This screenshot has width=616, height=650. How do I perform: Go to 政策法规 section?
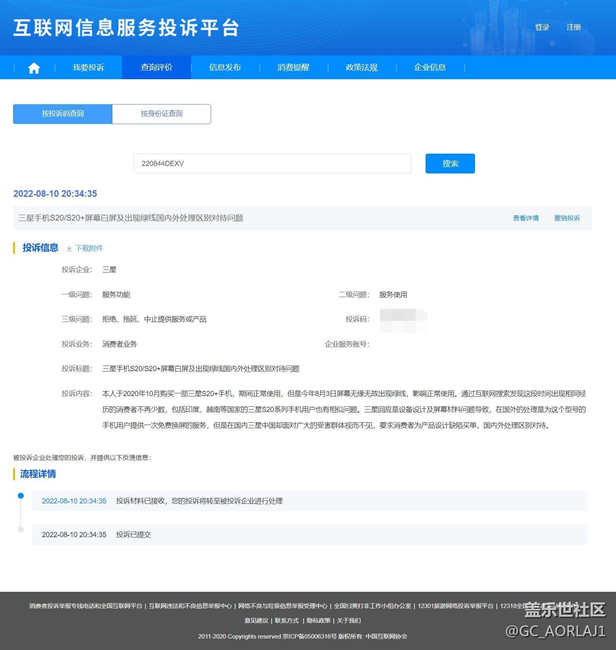coord(361,68)
